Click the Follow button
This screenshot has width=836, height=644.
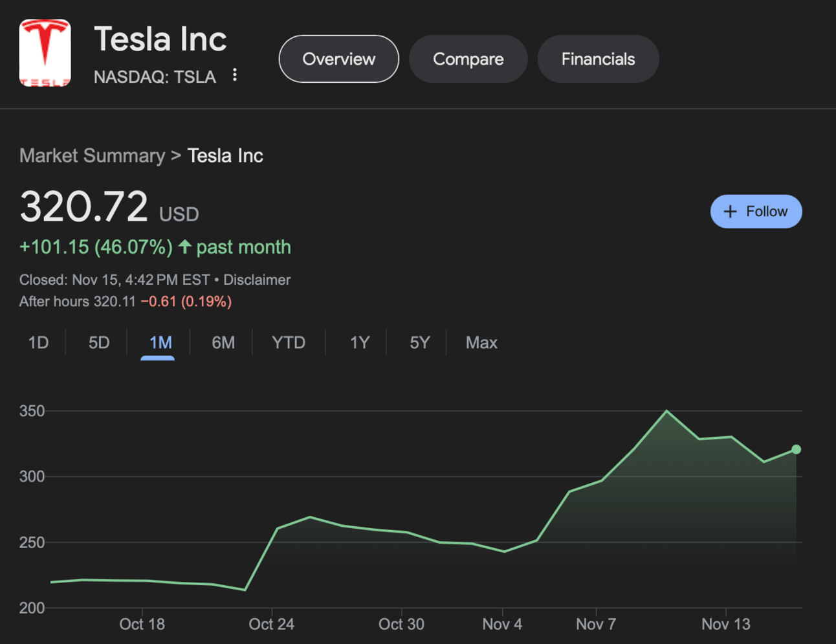point(756,212)
